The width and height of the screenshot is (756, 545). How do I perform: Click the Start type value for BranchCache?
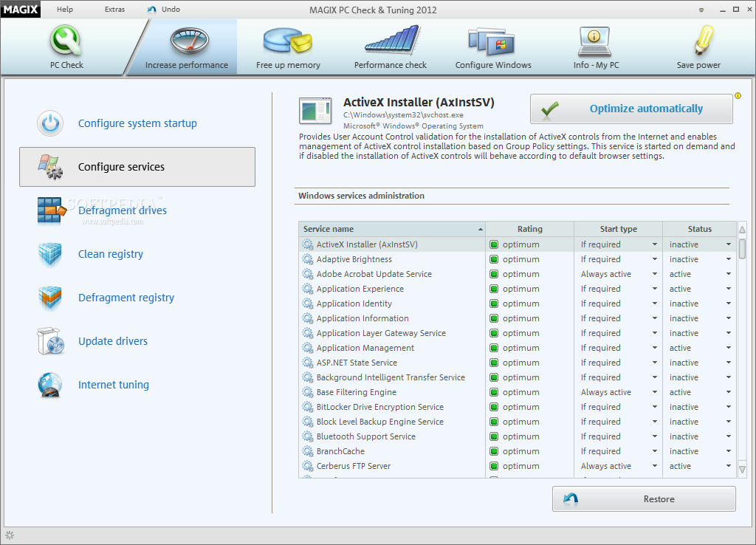pos(600,451)
